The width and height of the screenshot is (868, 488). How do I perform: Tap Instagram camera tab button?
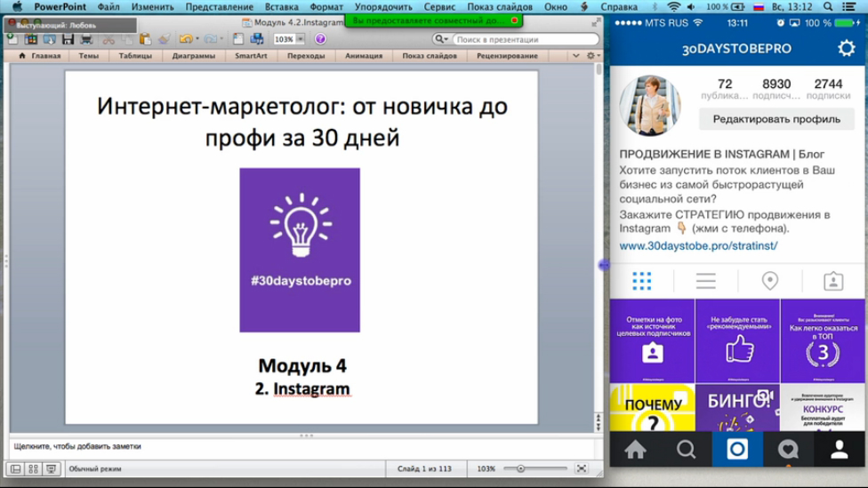pyautogui.click(x=736, y=449)
